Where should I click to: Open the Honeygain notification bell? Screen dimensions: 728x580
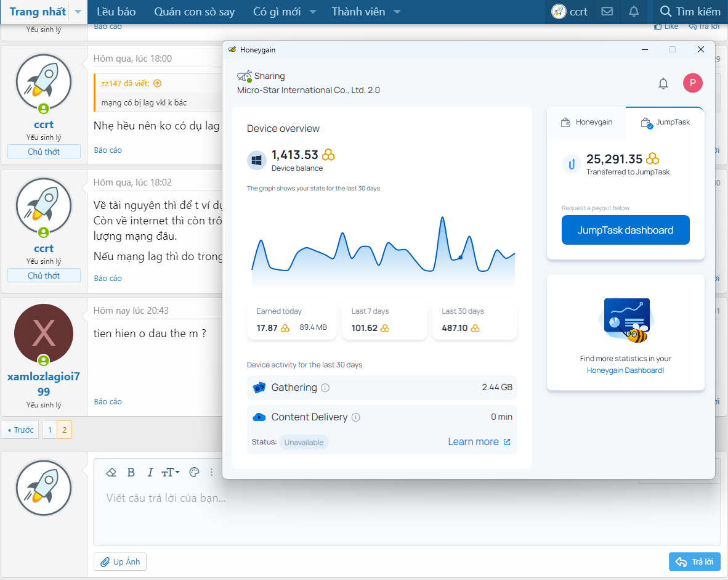coord(663,83)
